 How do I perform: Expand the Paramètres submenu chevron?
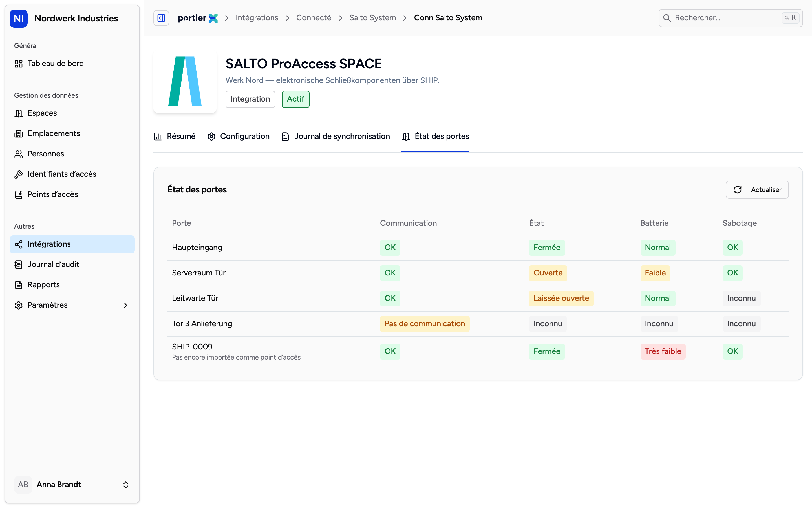[126, 305]
